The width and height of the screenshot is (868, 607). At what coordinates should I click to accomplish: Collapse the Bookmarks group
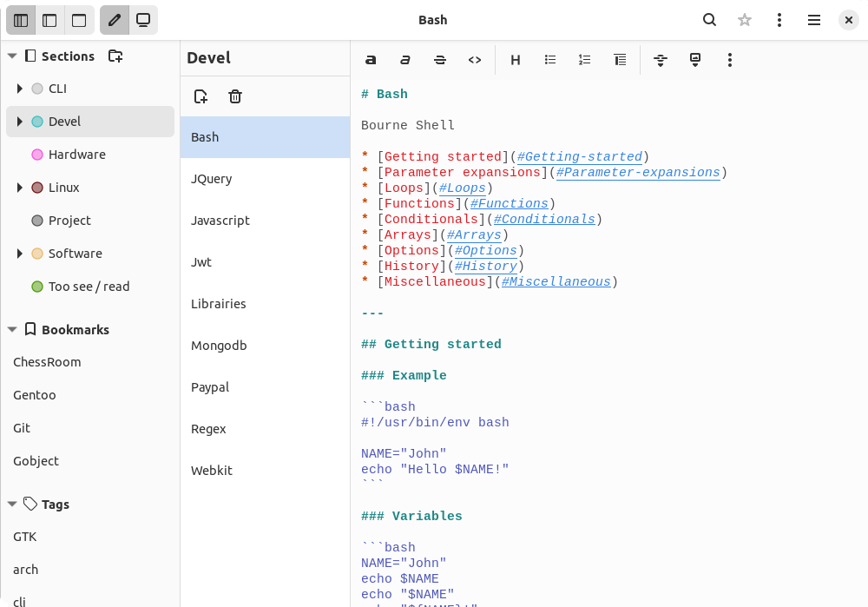point(12,329)
